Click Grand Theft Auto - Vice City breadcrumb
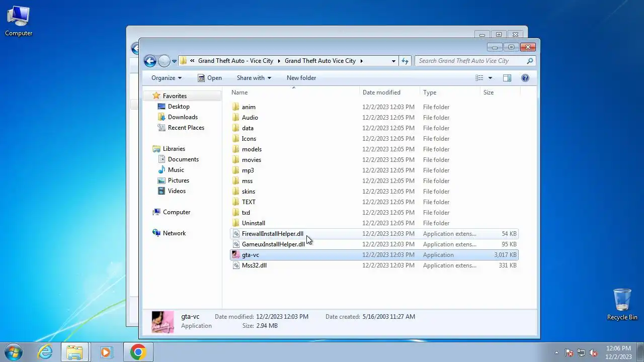 pyautogui.click(x=235, y=61)
